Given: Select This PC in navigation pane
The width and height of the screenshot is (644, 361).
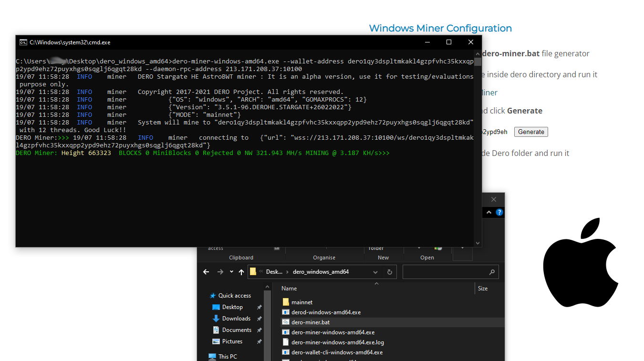Looking at the screenshot, I should (x=227, y=357).
